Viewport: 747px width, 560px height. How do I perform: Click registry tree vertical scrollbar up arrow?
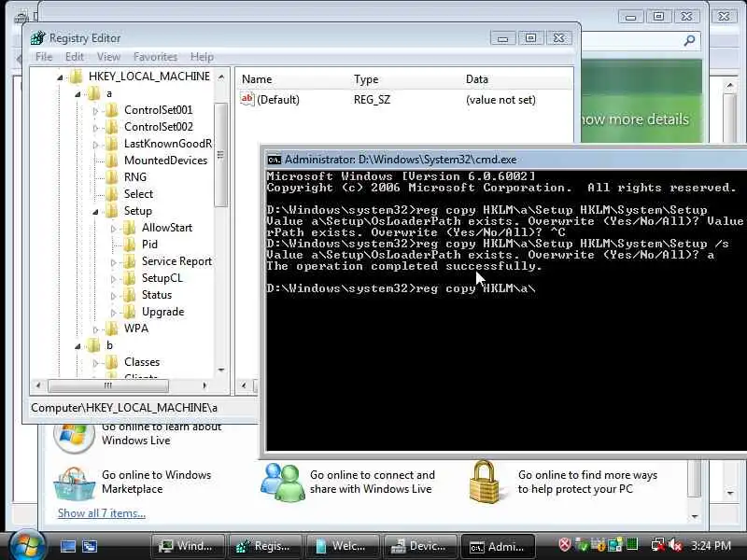pos(221,77)
